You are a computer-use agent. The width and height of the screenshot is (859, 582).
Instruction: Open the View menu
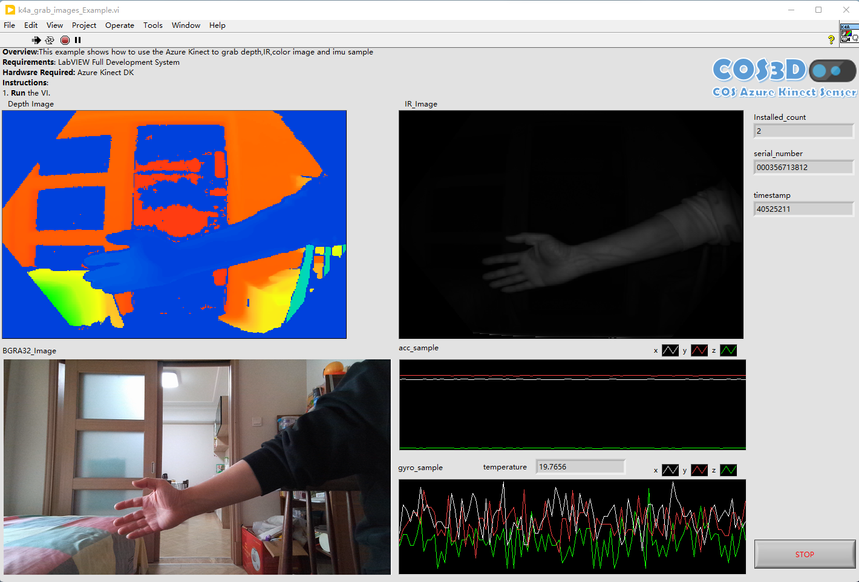point(54,25)
